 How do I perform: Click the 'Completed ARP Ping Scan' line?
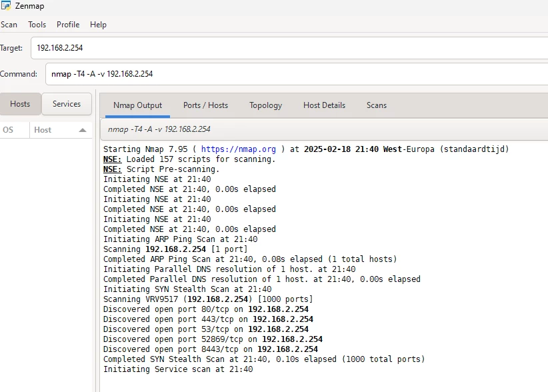coord(250,259)
